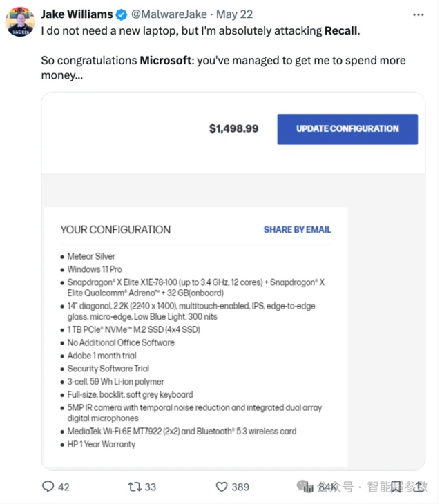Screen dimensions: 442x504
Task: Click the bold word Recall
Action: 341,30
